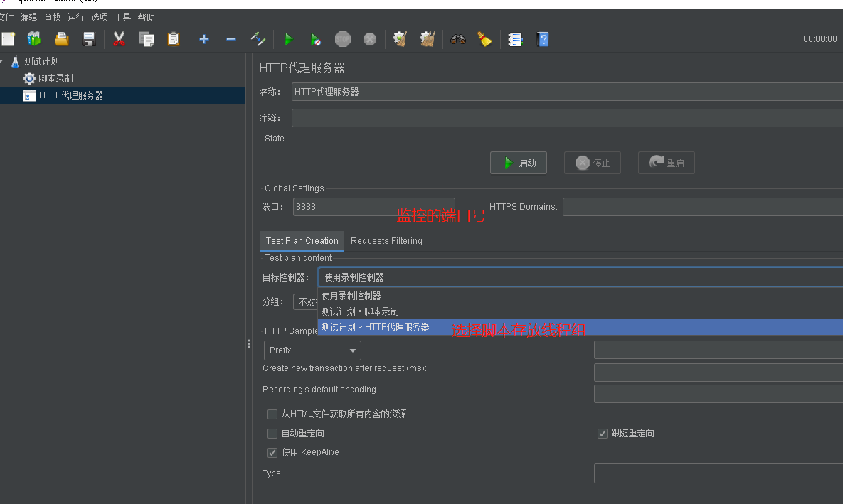This screenshot has width=843, height=504.
Task: Click the HTTP代理服务器 tree node icon
Action: point(29,96)
